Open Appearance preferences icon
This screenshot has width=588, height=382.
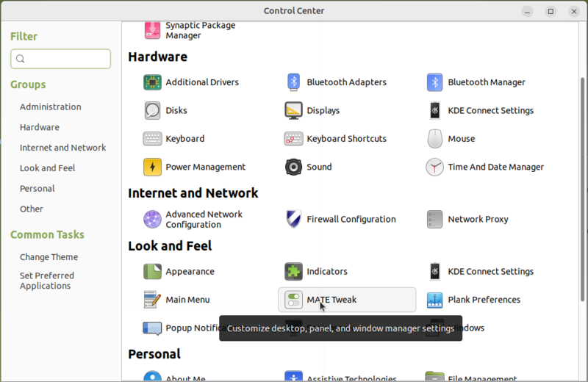[152, 271]
